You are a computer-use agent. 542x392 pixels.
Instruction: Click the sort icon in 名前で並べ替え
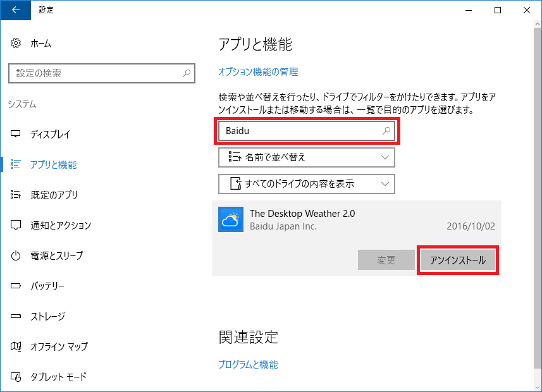coord(235,157)
